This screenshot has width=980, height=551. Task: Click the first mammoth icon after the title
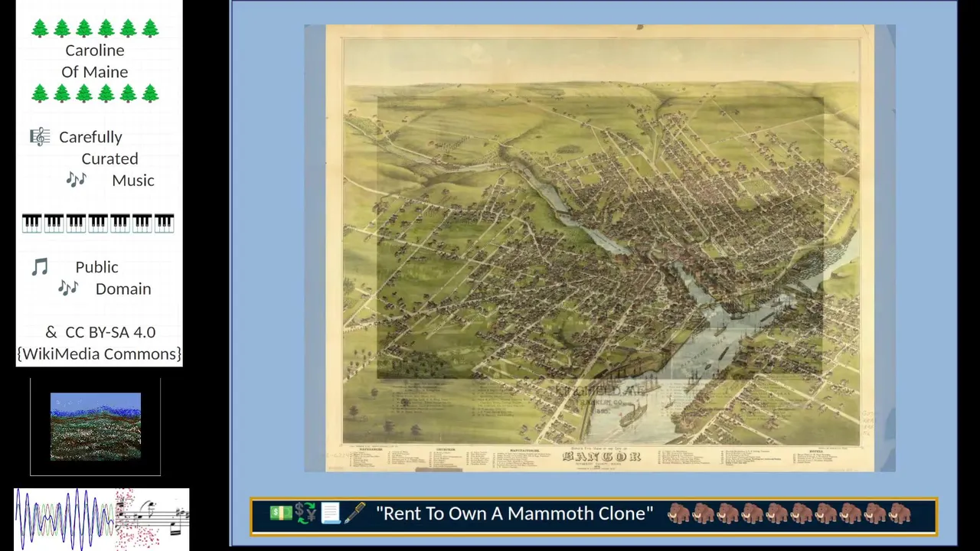coord(678,514)
